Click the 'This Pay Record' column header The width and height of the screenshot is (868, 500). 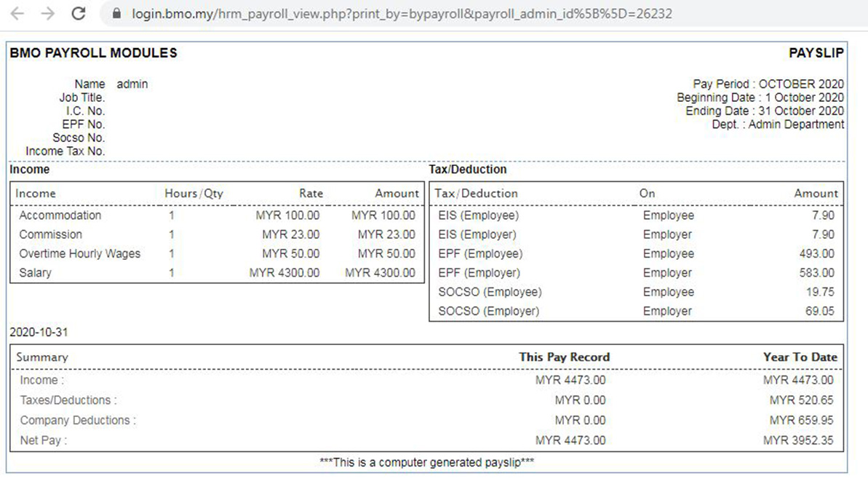[x=564, y=357]
